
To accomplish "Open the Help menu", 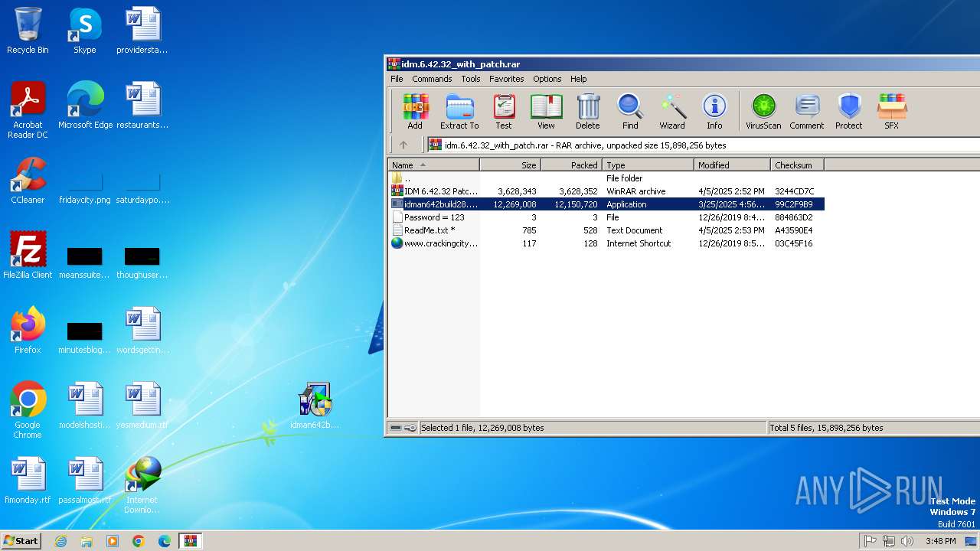I will point(579,79).
